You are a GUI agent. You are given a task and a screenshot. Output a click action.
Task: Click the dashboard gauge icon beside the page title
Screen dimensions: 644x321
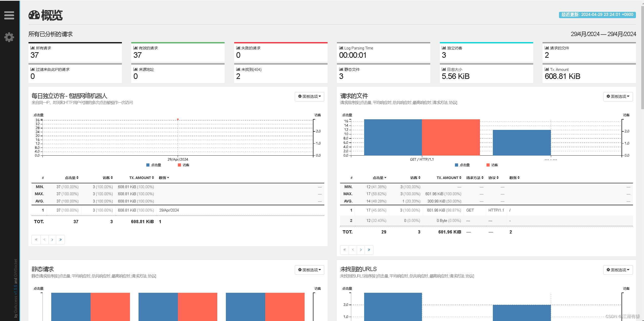34,15
